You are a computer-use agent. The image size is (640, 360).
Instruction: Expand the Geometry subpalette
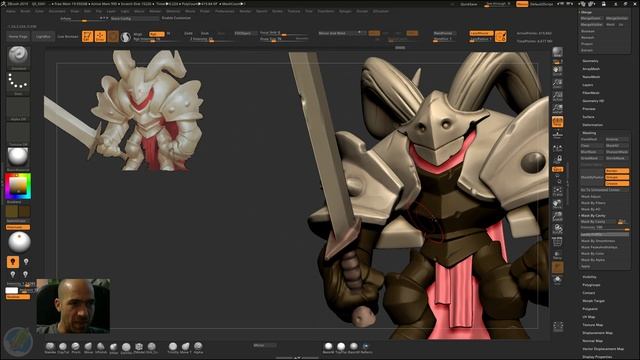pos(590,61)
